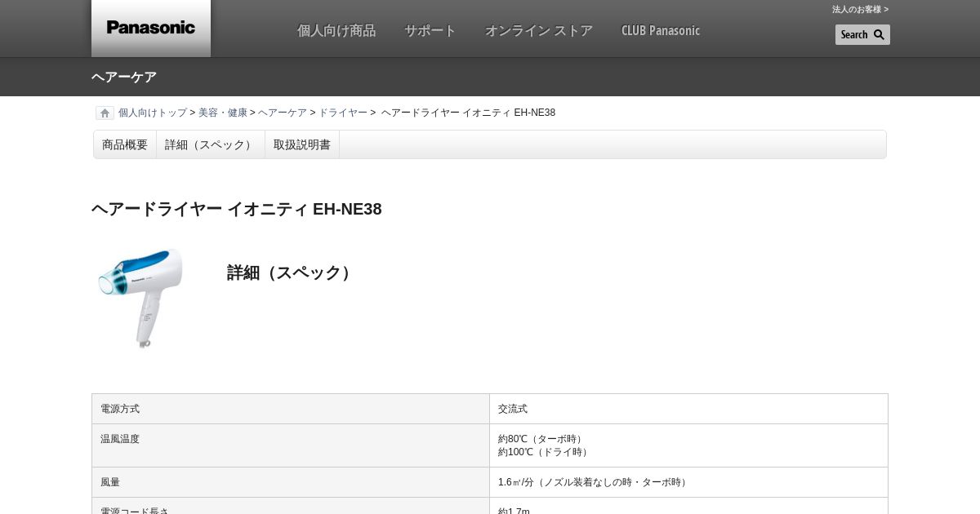Switch to 取扱説明書 tab
Viewport: 980px width, 514px height.
(302, 144)
